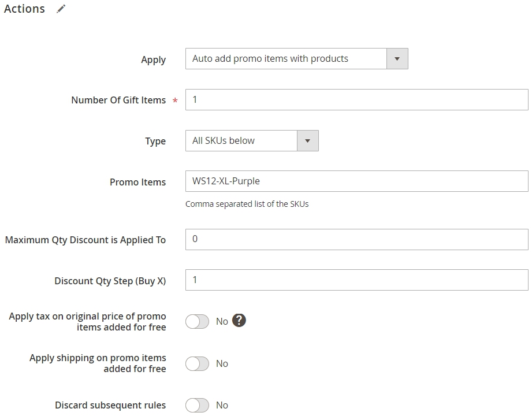532x416 pixels.
Task: Click the Actions section heading
Action: pos(24,9)
